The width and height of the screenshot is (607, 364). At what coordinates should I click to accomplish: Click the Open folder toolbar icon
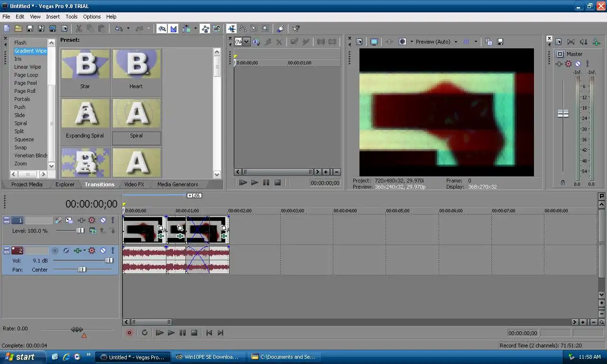coord(18,29)
